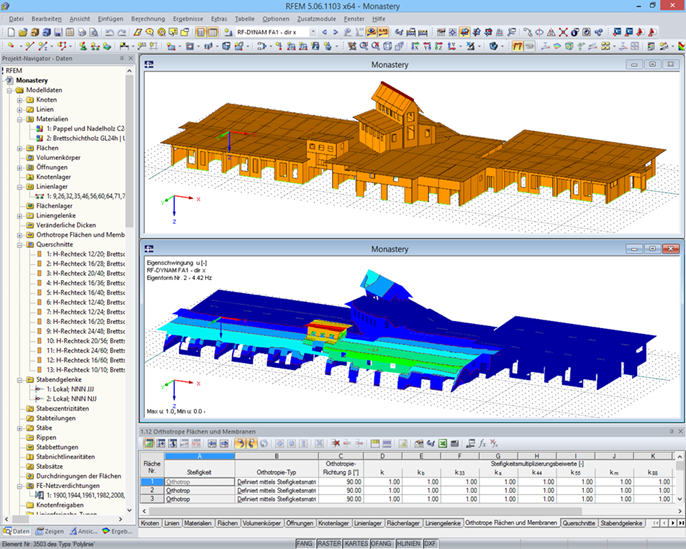Click the view in Z direction icon
Screen dimensions: 686x549
pyautogui.click(x=439, y=45)
